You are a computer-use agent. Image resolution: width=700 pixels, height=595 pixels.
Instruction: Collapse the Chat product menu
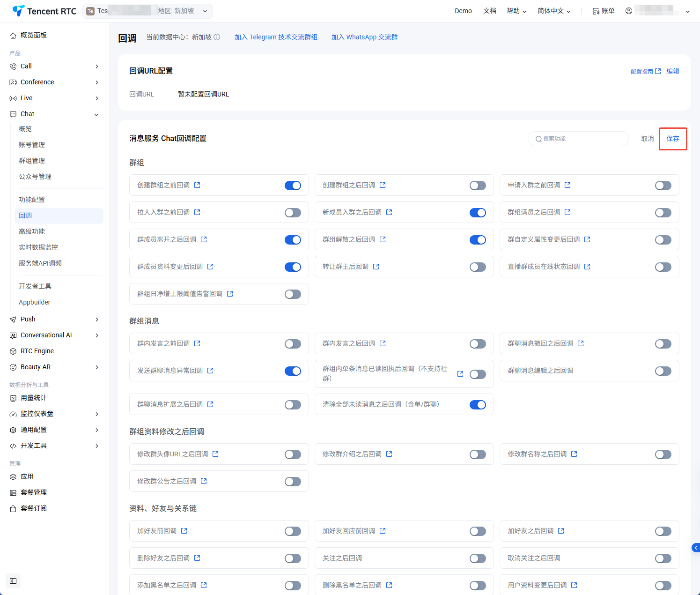54,114
